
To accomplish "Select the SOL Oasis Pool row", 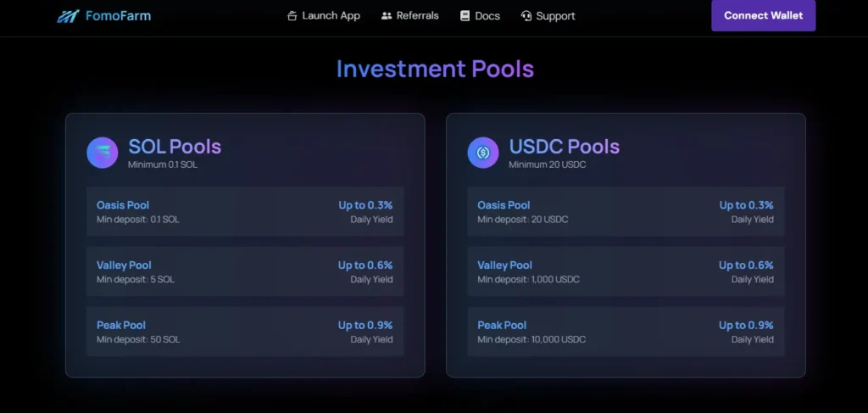I will pyautogui.click(x=245, y=211).
